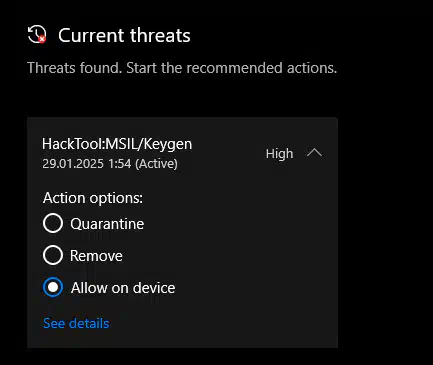The image size is (433, 365).
Task: Select the Allow on device radio button
Action: click(x=53, y=287)
